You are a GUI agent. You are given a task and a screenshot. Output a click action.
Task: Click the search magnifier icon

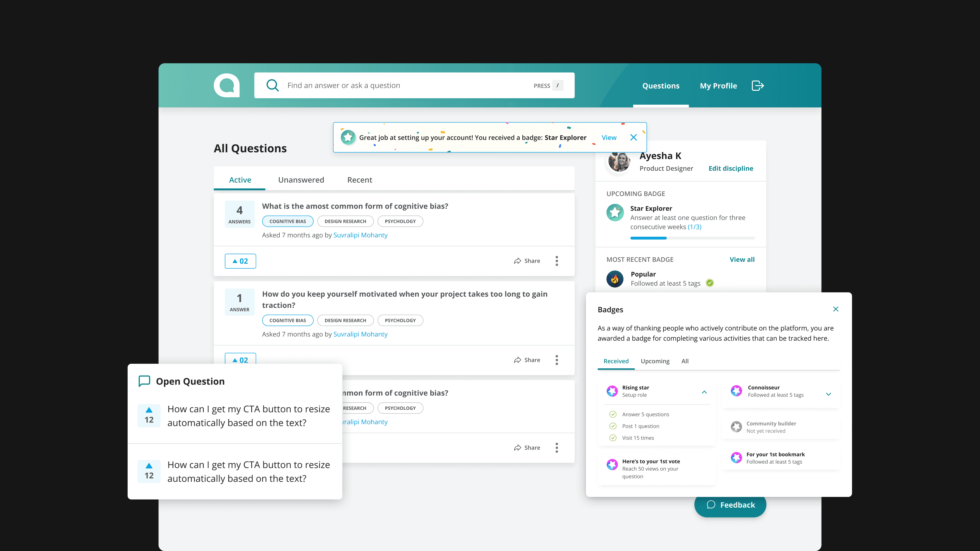pyautogui.click(x=272, y=85)
